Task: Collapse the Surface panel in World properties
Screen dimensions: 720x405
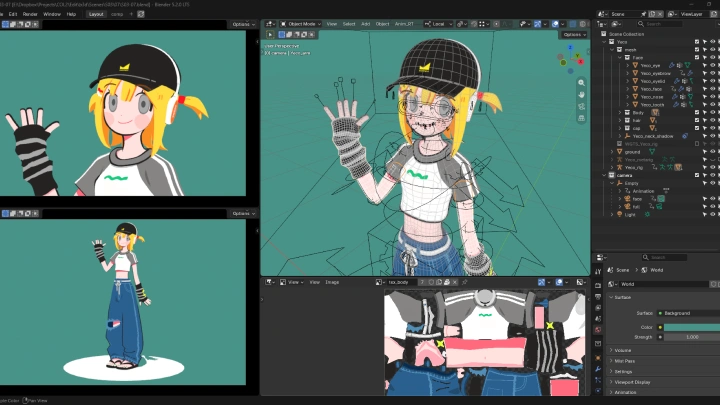Action: 611,298
